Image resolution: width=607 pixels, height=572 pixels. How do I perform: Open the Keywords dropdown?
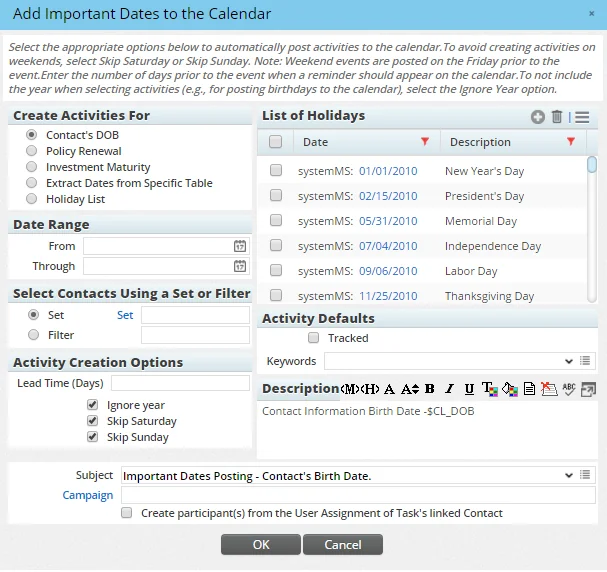pos(569,361)
